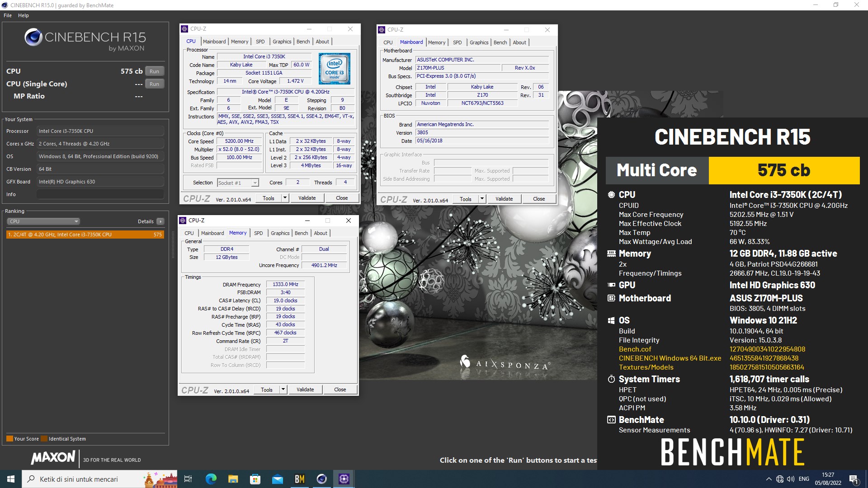Click Close button in CPU window
This screenshot has height=488, width=868.
coord(342,198)
